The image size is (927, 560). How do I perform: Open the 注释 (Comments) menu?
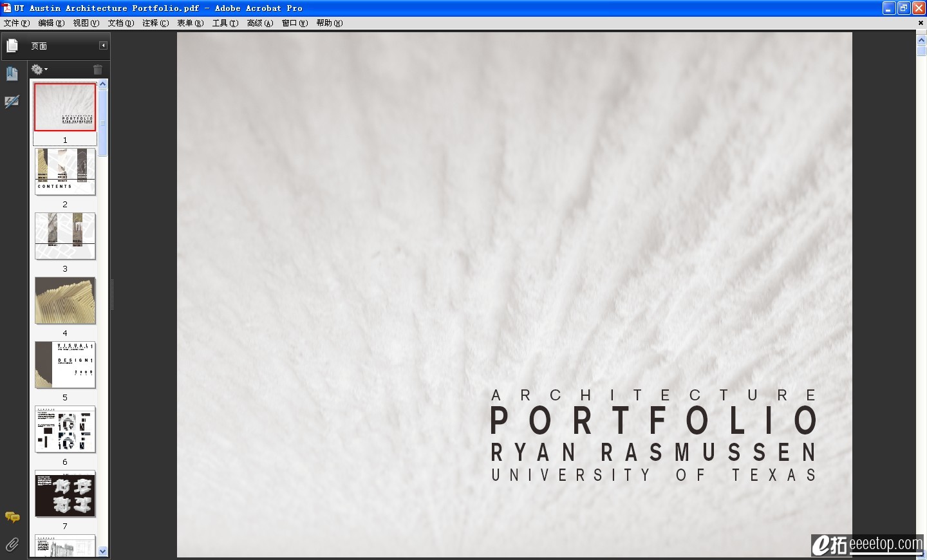click(x=156, y=23)
